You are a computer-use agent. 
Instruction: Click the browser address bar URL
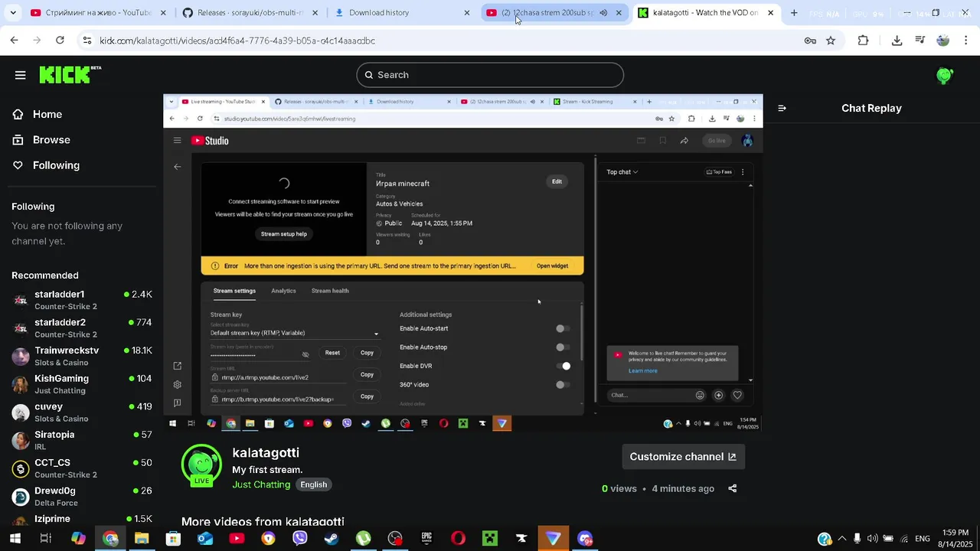click(237, 41)
